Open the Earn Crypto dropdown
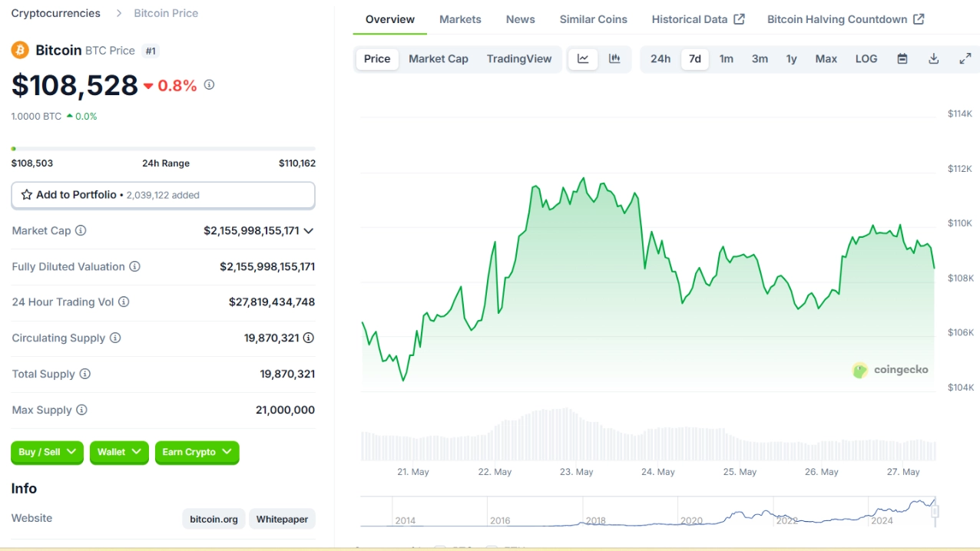This screenshot has height=551, width=980. (x=197, y=452)
